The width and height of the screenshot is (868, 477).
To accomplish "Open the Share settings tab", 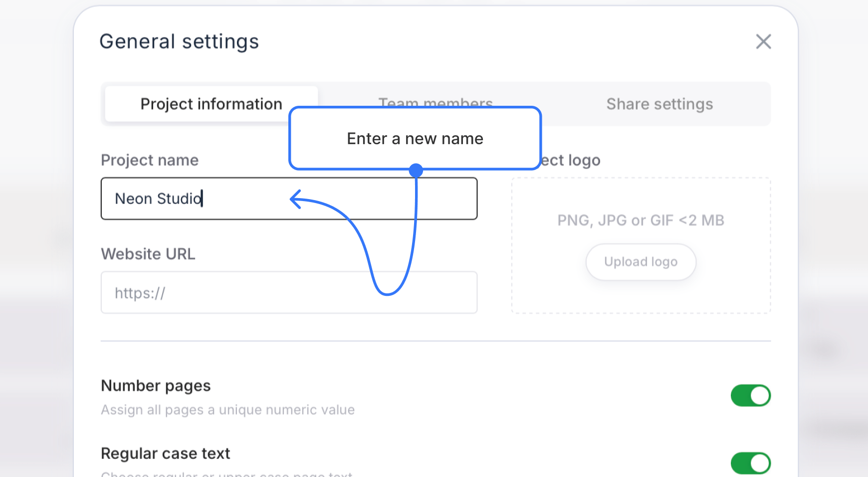I will point(659,104).
